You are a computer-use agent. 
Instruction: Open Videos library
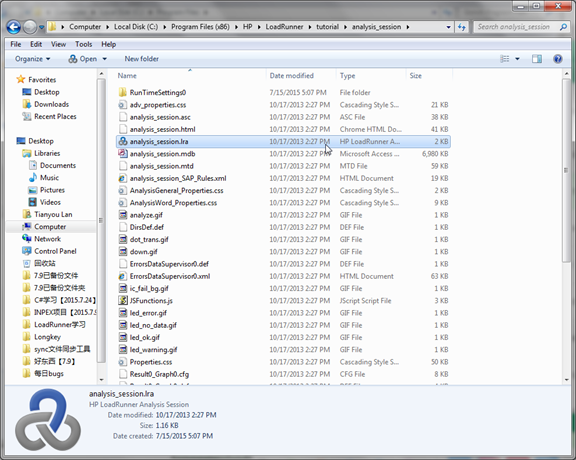pyautogui.click(x=50, y=202)
